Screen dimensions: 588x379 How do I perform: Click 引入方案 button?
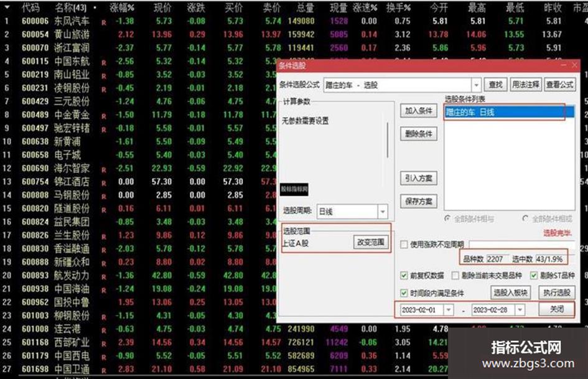[419, 178]
